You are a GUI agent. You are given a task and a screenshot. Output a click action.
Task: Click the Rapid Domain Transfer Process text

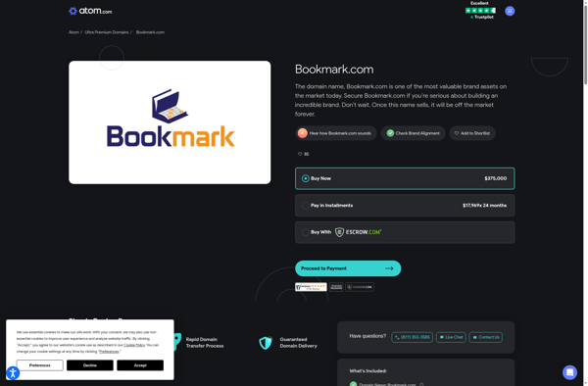tap(205, 343)
